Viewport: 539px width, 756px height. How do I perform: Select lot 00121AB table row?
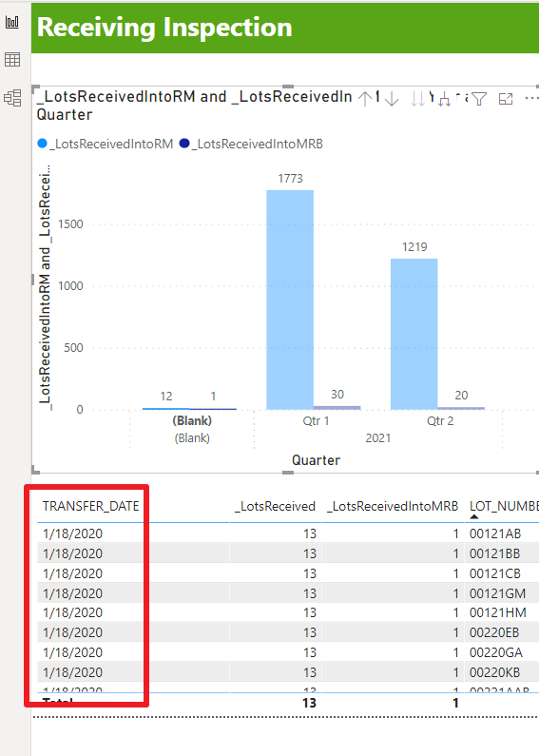(288, 533)
